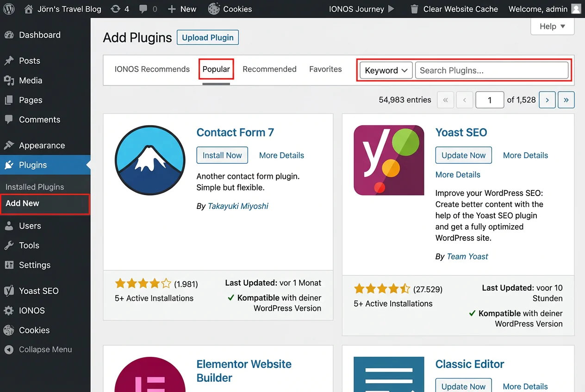
Task: Click the Collapse Menu arrow icon
Action: point(9,350)
